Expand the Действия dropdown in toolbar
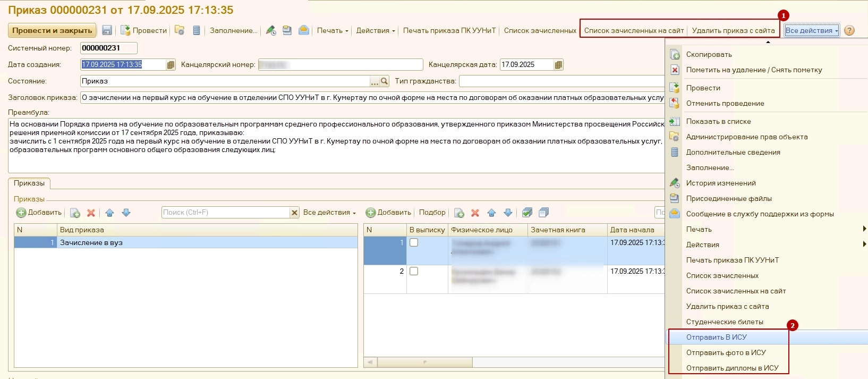This screenshot has height=379, width=868. (x=375, y=30)
